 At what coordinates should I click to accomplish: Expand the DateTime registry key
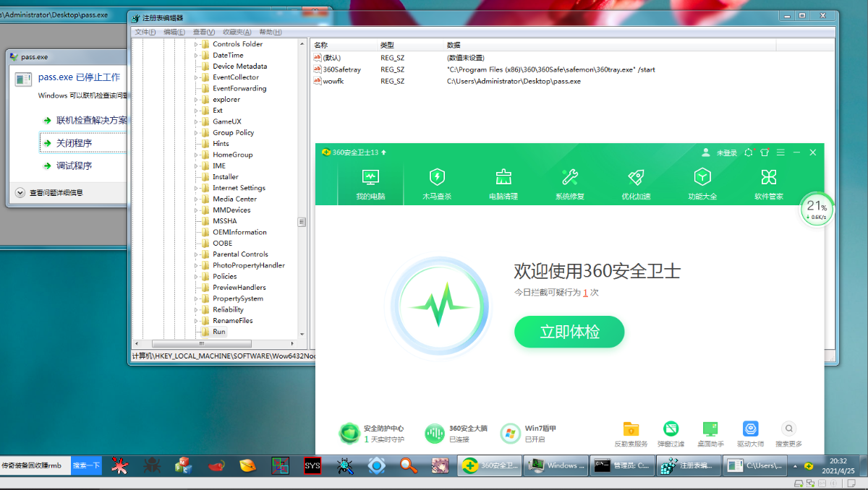[196, 55]
